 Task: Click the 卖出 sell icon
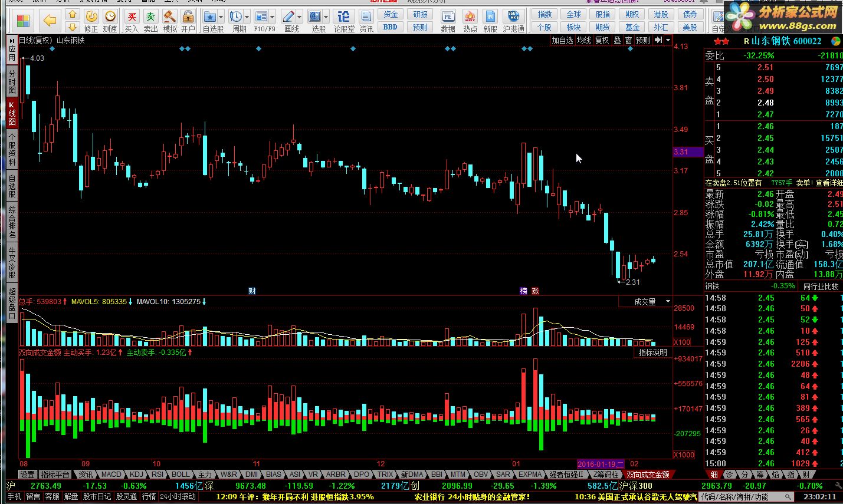click(x=150, y=16)
